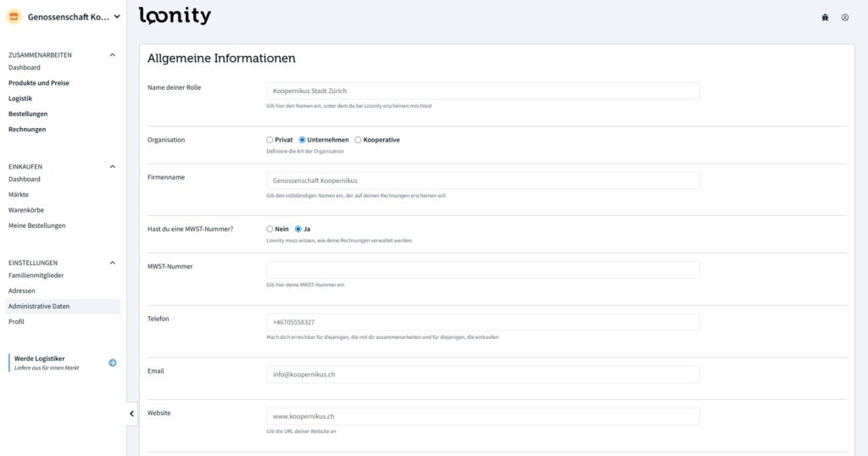Select the Kooperative organisation option
The height and width of the screenshot is (456, 868).
358,140
